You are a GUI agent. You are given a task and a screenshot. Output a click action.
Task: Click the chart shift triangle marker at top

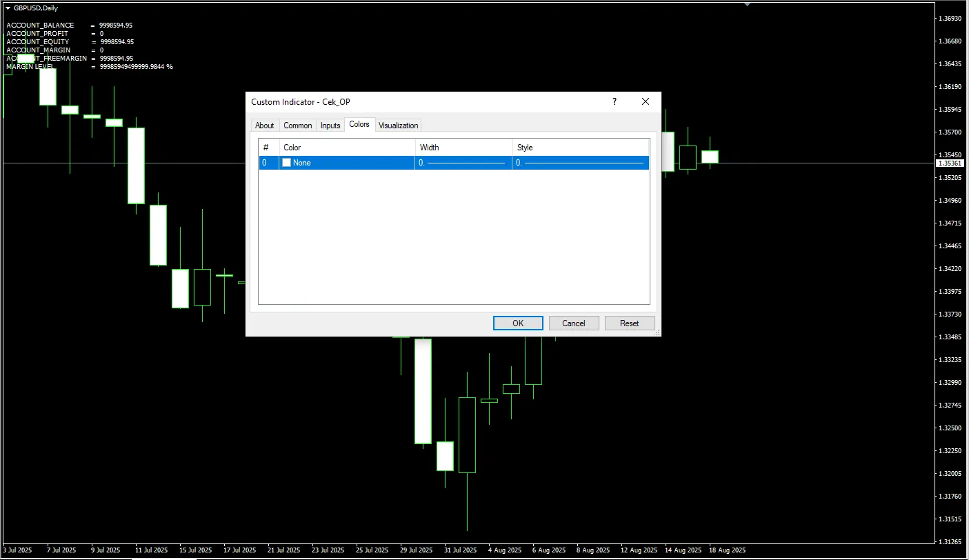pos(746,3)
